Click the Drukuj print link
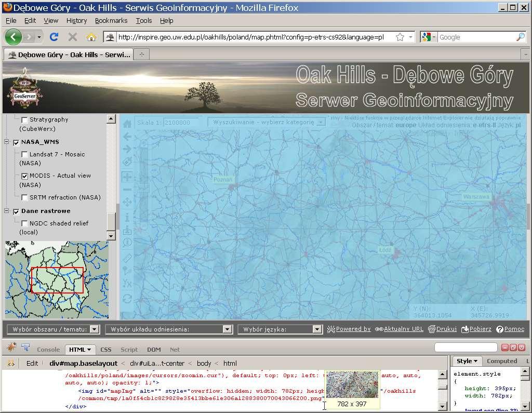Screen dimensions: 532x413 pyautogui.click(x=443, y=329)
